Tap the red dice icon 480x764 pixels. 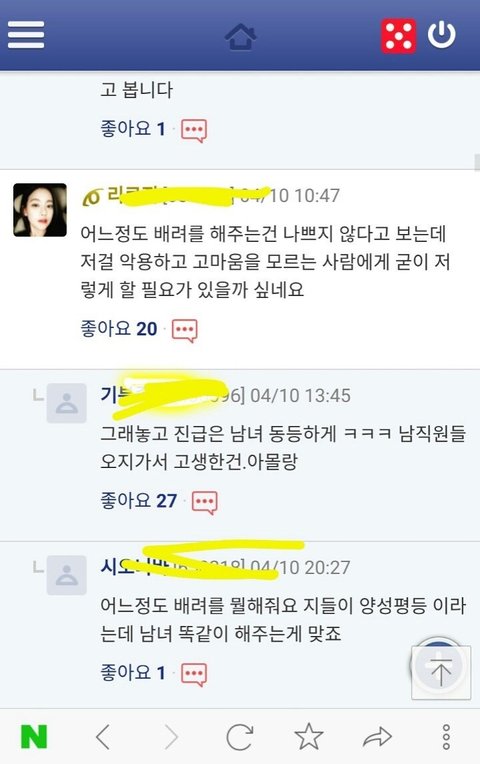point(398,36)
